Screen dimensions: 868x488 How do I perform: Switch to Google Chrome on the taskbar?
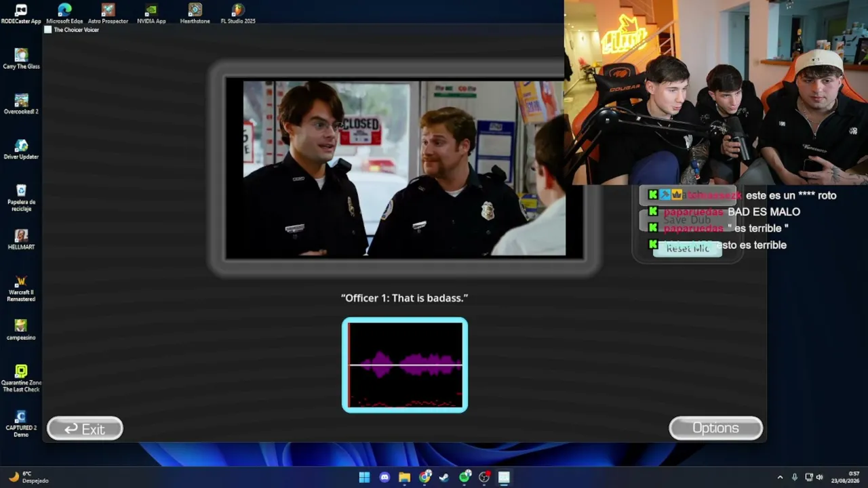pos(425,477)
